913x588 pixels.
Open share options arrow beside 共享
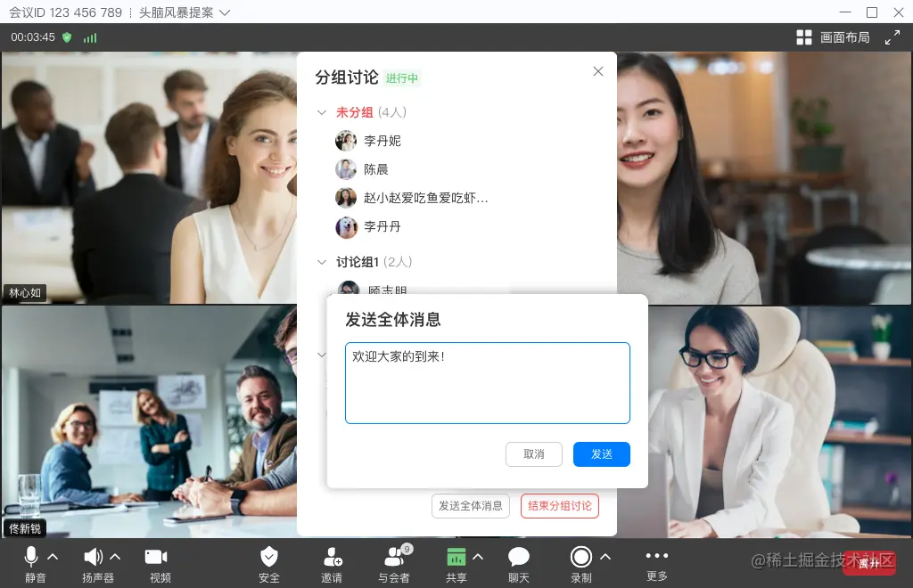tap(478, 557)
